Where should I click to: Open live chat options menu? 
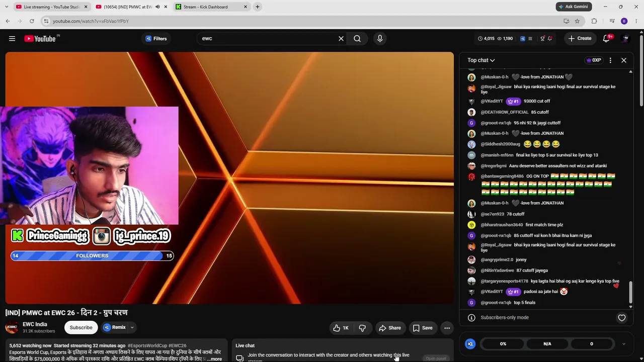[610, 60]
